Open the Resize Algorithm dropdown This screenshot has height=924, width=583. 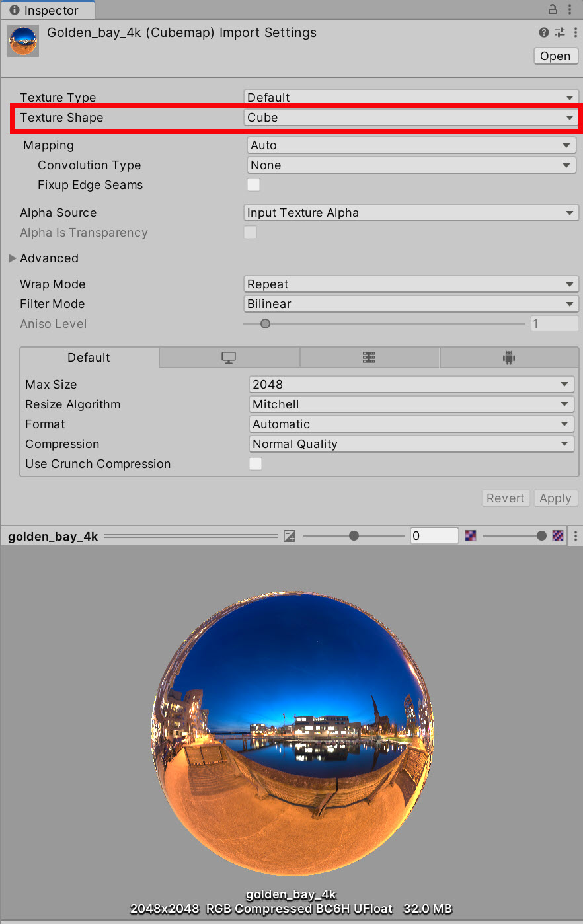(412, 404)
